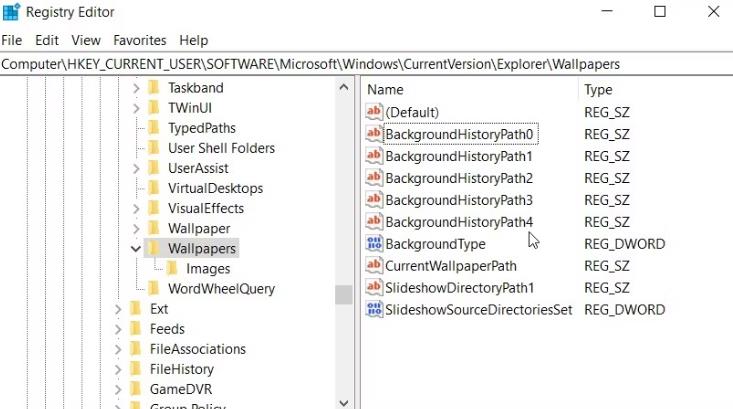Click the User Shell Folders folder icon
733x409 pixels.
click(154, 148)
